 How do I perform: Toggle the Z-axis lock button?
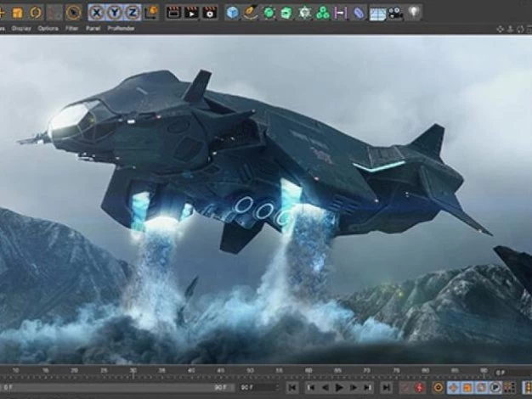[133, 12]
